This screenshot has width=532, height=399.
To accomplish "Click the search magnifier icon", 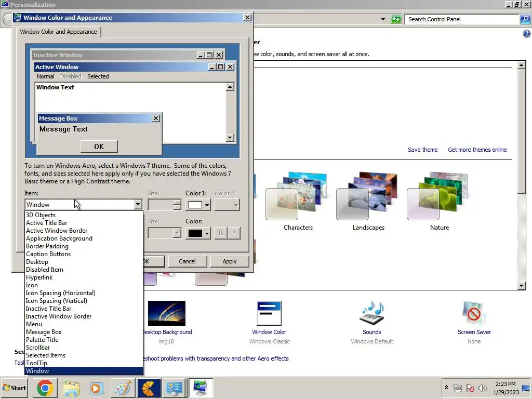I will (525, 19).
